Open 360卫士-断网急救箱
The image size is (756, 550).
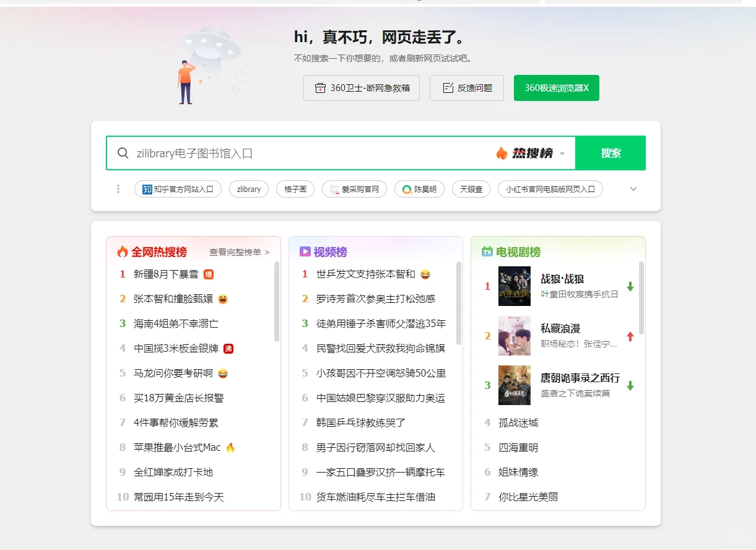(x=362, y=88)
